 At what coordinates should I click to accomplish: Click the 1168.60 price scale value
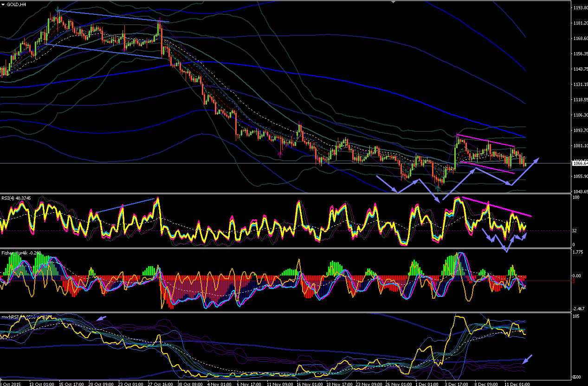click(580, 39)
